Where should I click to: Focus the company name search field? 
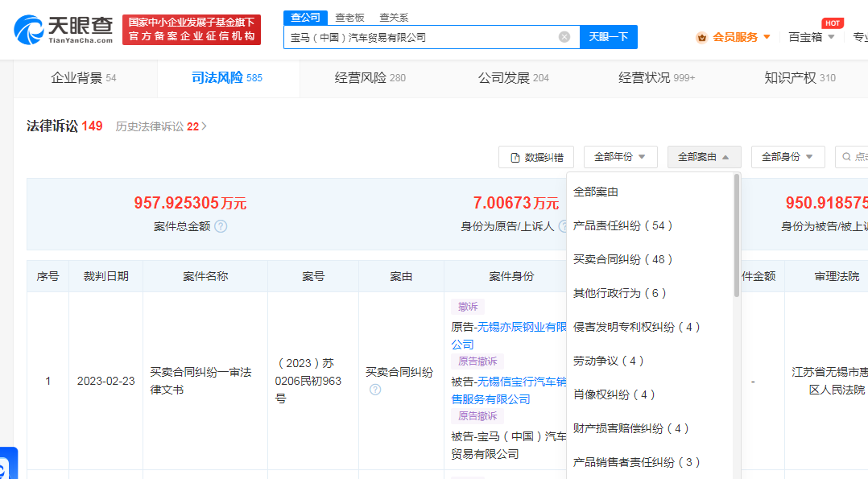pyautogui.click(x=420, y=37)
